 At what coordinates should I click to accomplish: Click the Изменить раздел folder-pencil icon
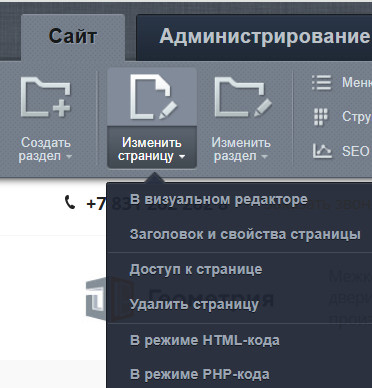click(243, 97)
